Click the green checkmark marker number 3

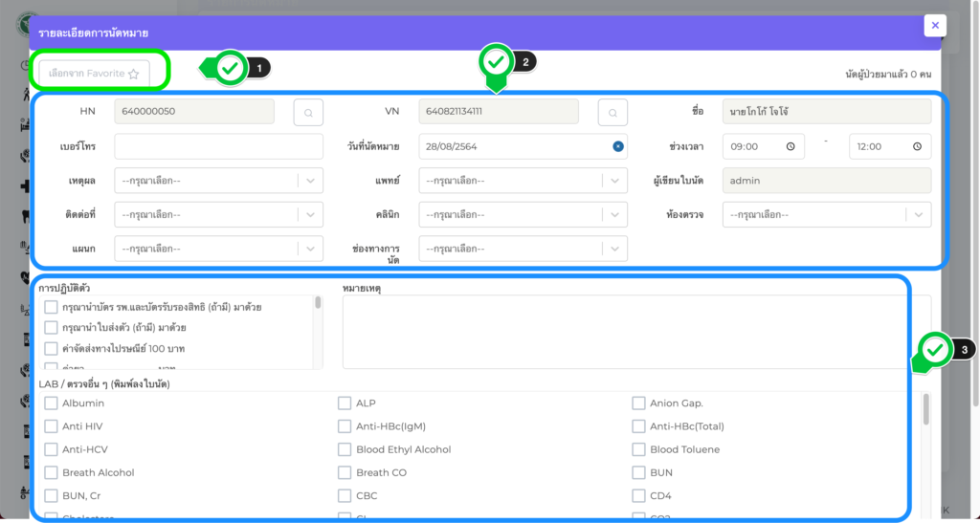click(x=935, y=350)
